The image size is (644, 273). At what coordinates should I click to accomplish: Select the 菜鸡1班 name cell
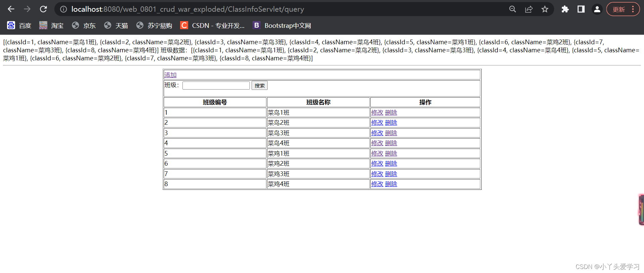pyautogui.click(x=318, y=154)
